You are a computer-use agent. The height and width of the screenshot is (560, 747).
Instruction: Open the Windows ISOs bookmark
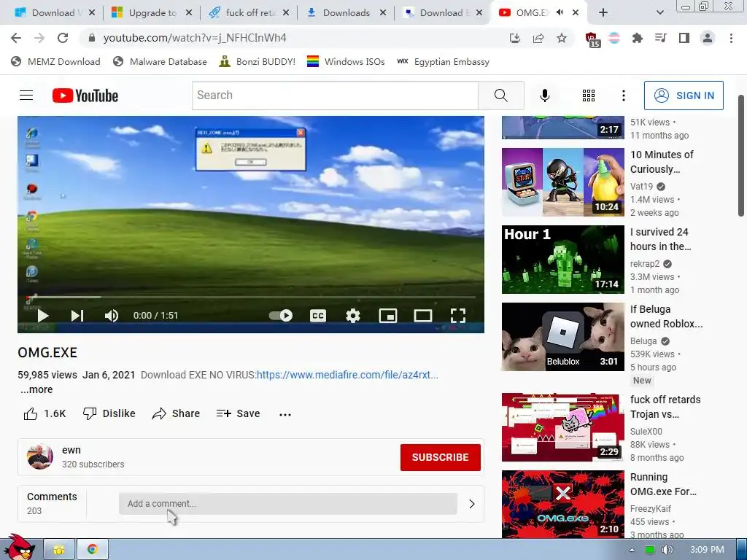pyautogui.click(x=346, y=61)
